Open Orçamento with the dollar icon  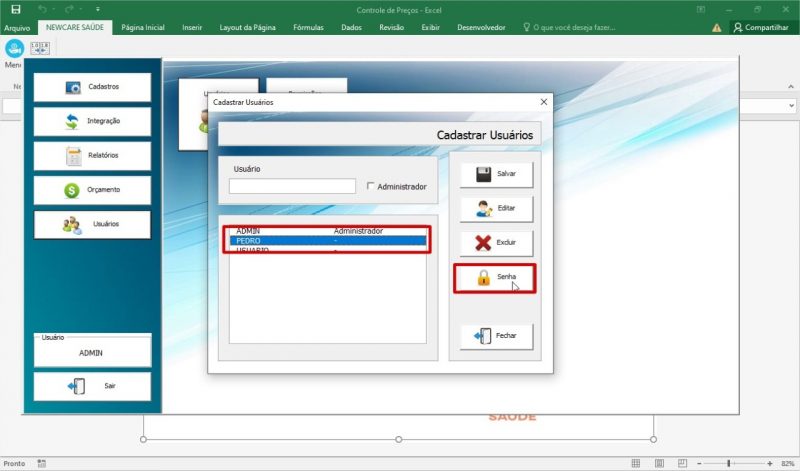click(x=92, y=190)
